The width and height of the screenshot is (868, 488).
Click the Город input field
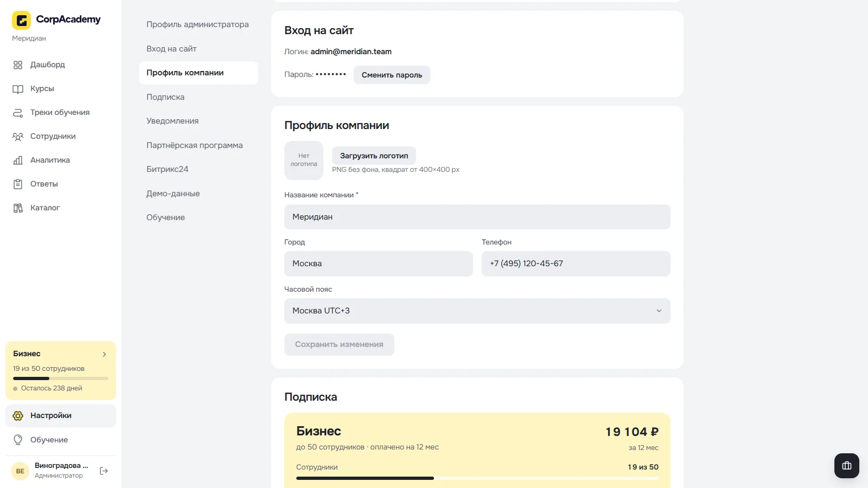[x=379, y=264]
